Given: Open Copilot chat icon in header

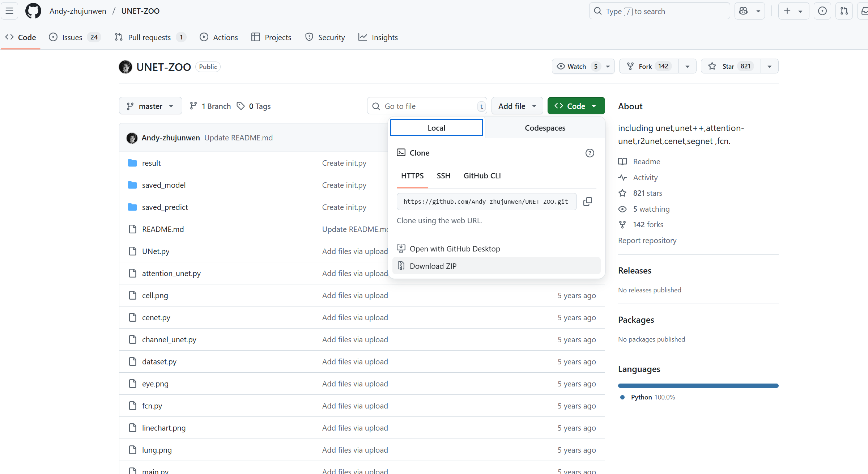Looking at the screenshot, I should click(x=743, y=11).
